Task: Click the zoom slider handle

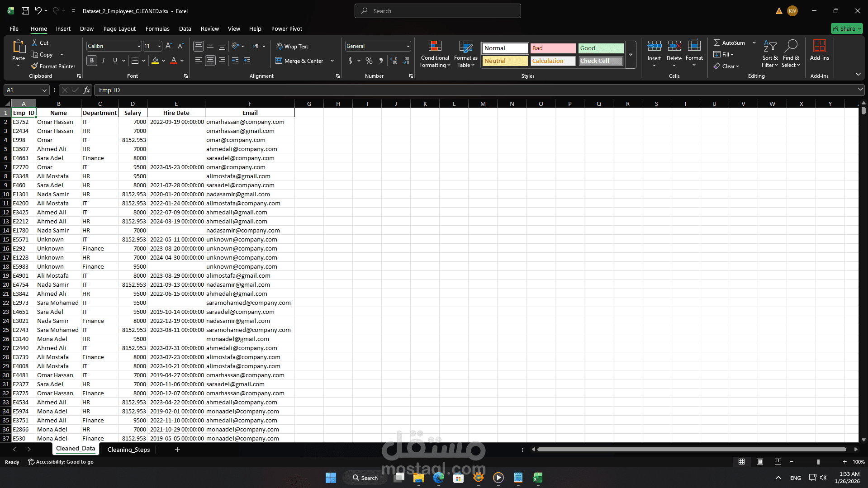Action: (818, 462)
